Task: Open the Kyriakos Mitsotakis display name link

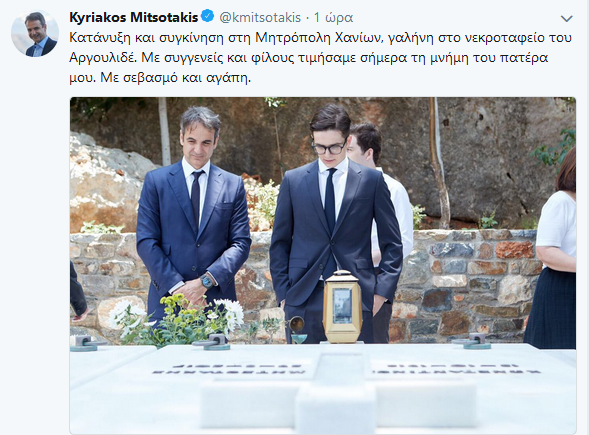Action: tap(134, 17)
